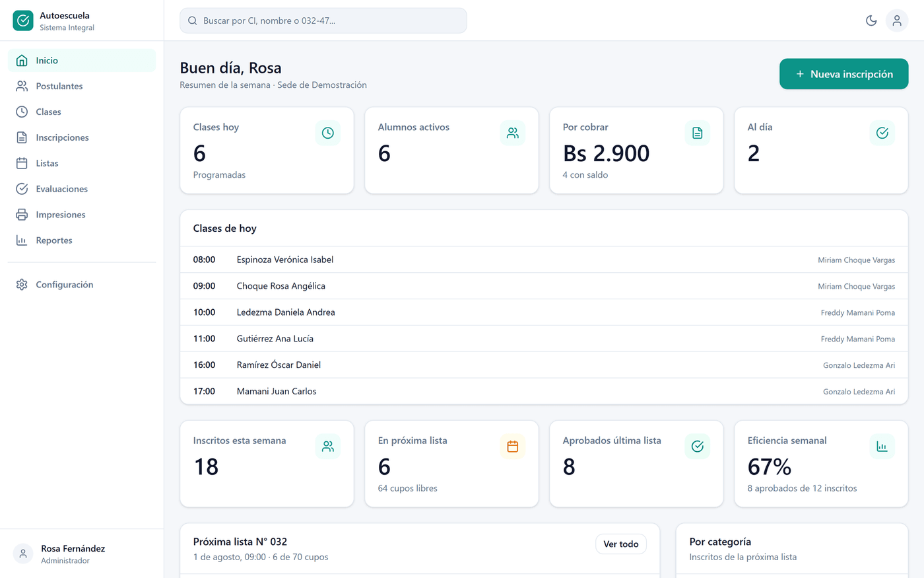
Task: Navigate to Inscripciones in the sidebar
Action: pos(82,137)
